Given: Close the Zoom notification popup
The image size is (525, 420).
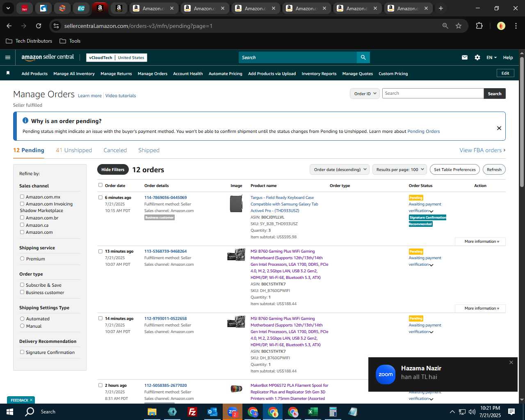Looking at the screenshot, I should tap(511, 363).
